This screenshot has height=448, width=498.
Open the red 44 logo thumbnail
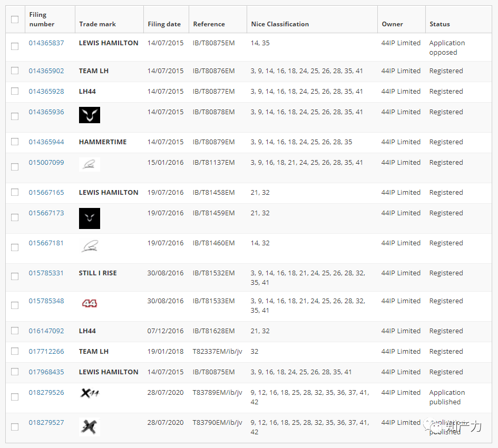(x=89, y=304)
